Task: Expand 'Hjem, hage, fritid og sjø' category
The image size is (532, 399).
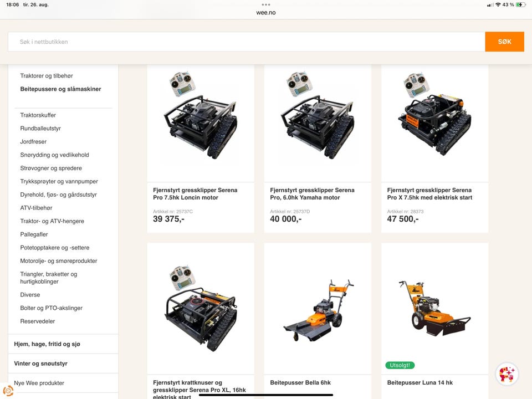Action: (x=63, y=344)
